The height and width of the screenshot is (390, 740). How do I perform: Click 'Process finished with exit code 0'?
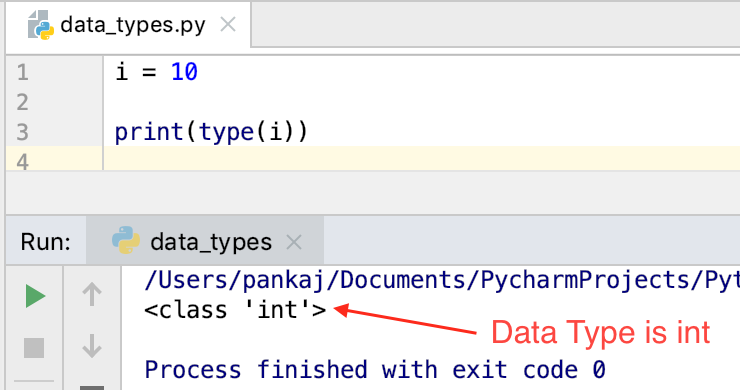tap(375, 369)
